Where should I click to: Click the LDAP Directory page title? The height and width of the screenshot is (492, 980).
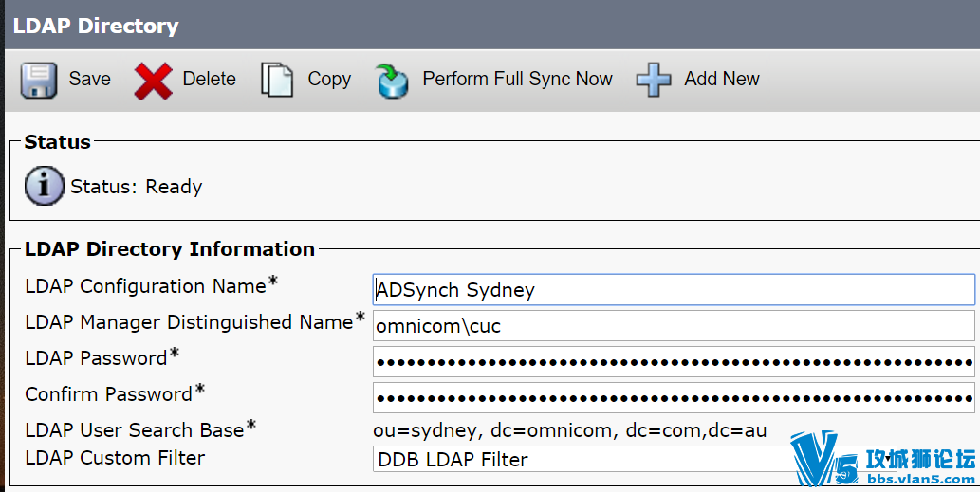[x=96, y=26]
